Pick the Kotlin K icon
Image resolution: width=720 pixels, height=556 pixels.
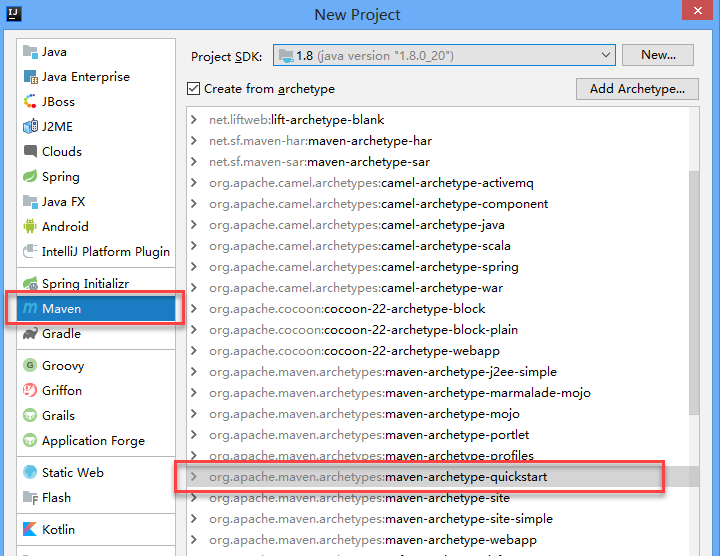coord(30,529)
